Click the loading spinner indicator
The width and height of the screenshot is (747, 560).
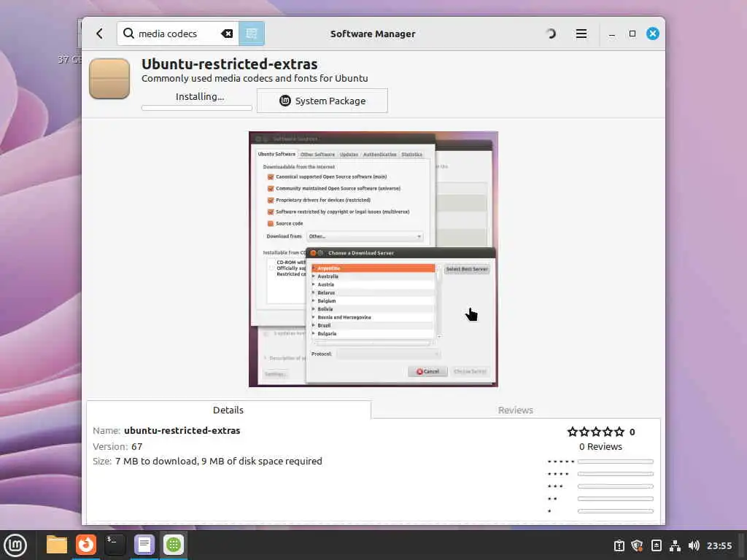(550, 34)
